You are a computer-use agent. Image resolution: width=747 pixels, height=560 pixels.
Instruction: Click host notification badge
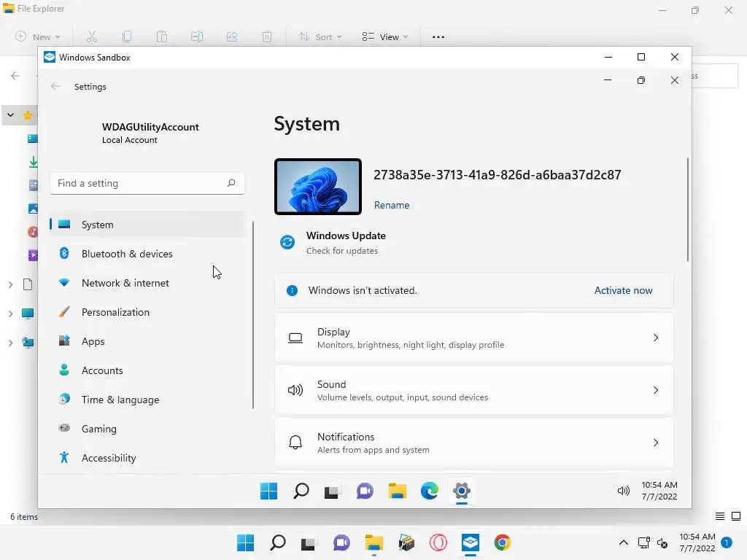coord(726,542)
